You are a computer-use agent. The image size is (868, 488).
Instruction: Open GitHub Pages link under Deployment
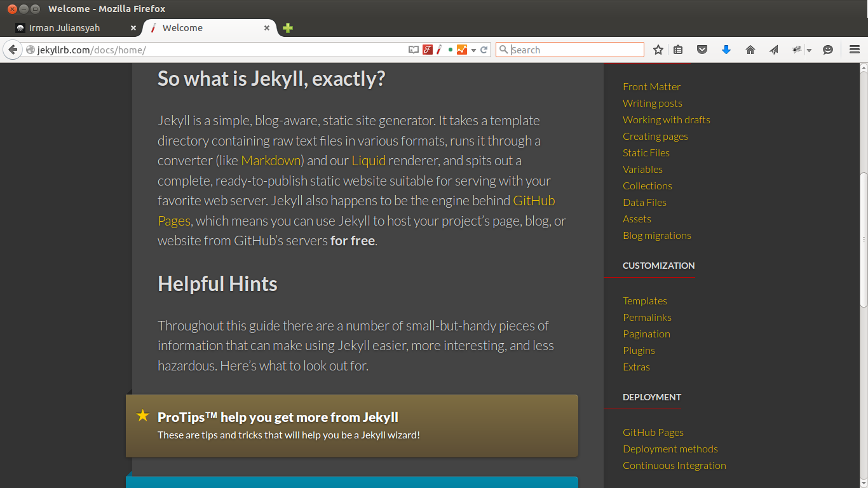653,432
